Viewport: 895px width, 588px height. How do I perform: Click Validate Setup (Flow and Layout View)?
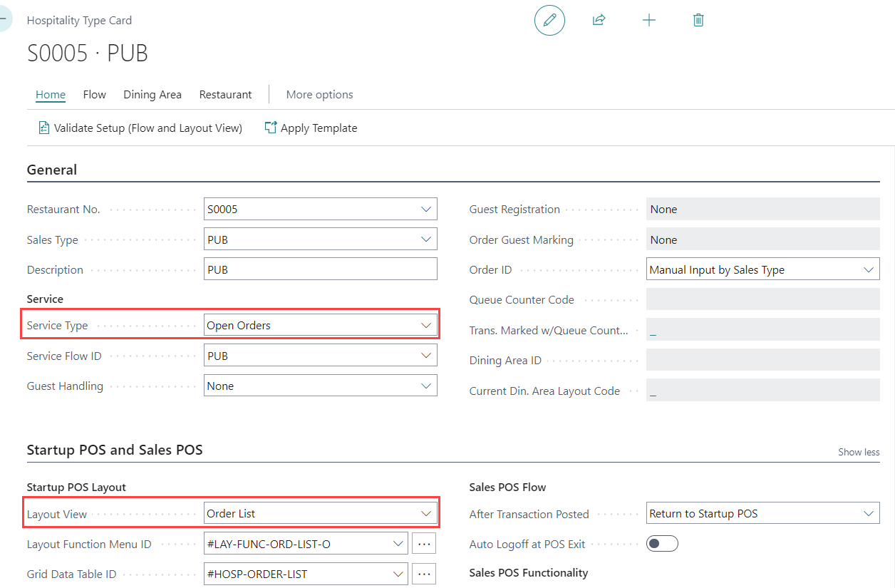point(140,128)
